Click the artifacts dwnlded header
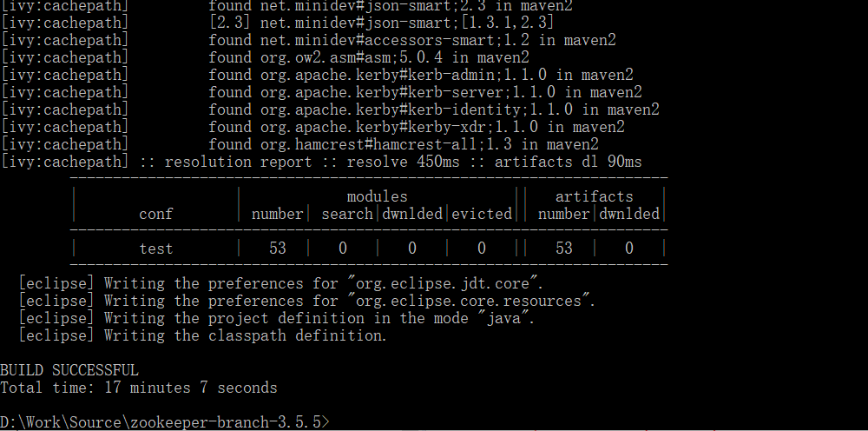Screen dimensions: 868x431 [x=629, y=214]
